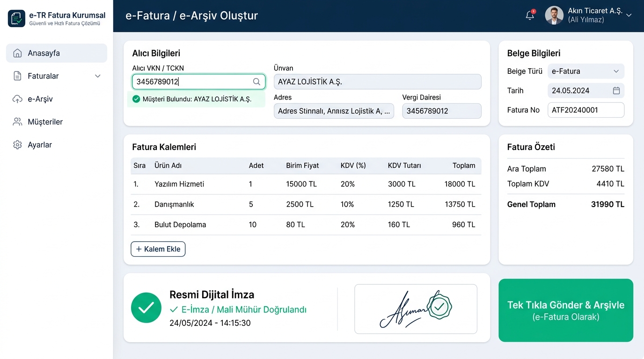
Task: Open Faturalar menu item
Action: point(57,76)
